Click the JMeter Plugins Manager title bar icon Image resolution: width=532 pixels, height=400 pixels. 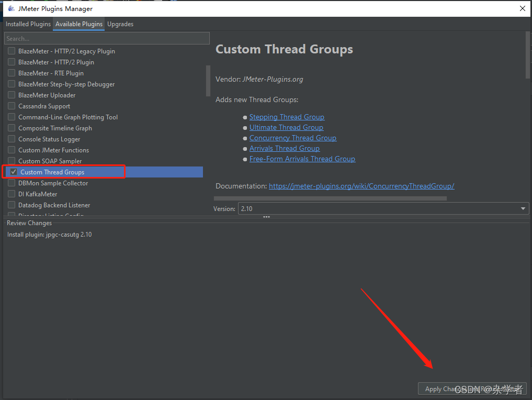(12, 8)
